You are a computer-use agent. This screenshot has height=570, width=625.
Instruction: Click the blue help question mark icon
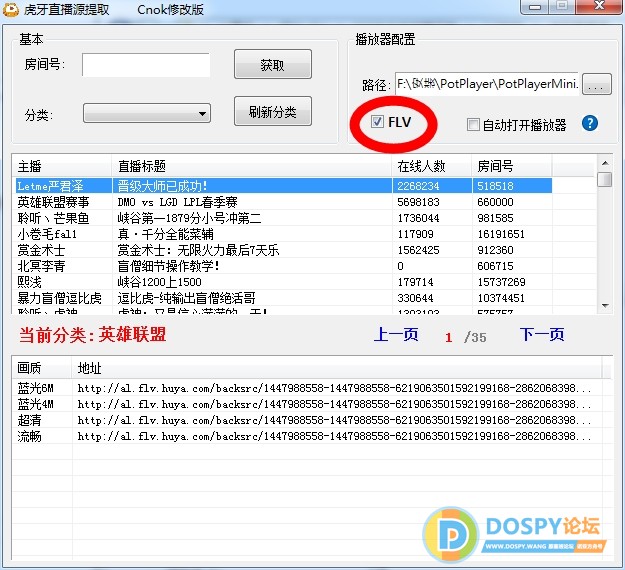pyautogui.click(x=590, y=124)
